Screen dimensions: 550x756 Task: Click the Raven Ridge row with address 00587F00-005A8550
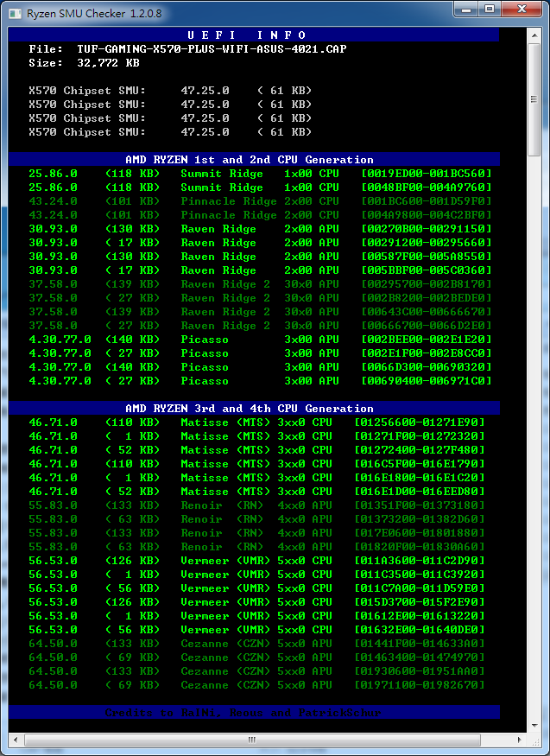click(x=260, y=257)
